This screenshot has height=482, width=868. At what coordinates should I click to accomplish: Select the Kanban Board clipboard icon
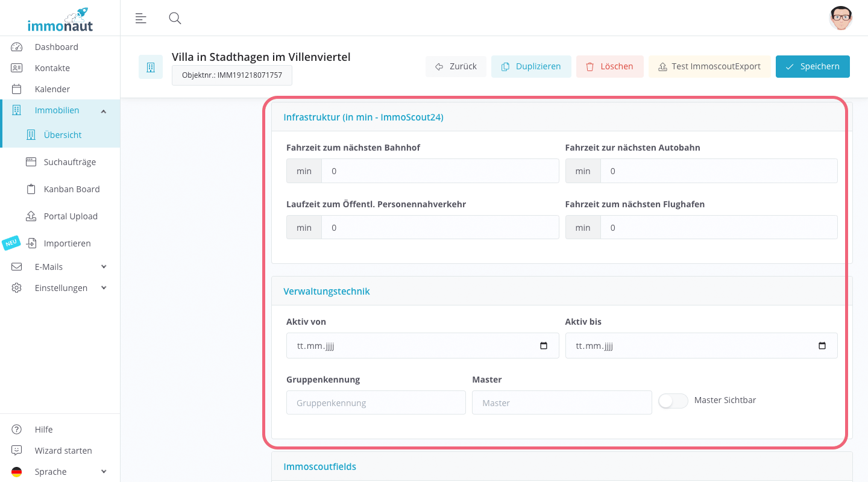coord(30,189)
